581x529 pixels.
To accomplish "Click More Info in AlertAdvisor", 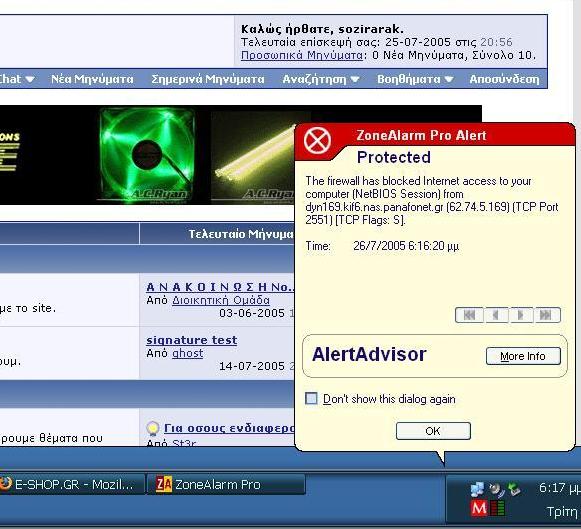I will pos(523,356).
